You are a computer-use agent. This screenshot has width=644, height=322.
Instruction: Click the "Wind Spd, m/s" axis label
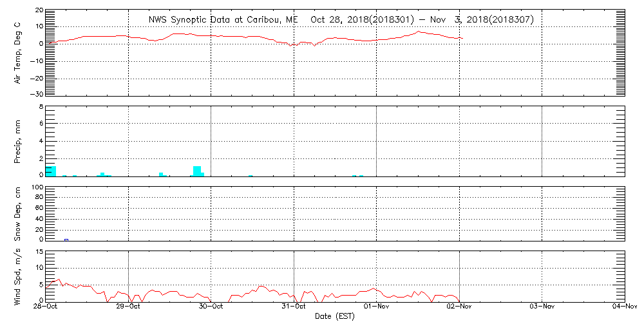[x=18, y=275]
